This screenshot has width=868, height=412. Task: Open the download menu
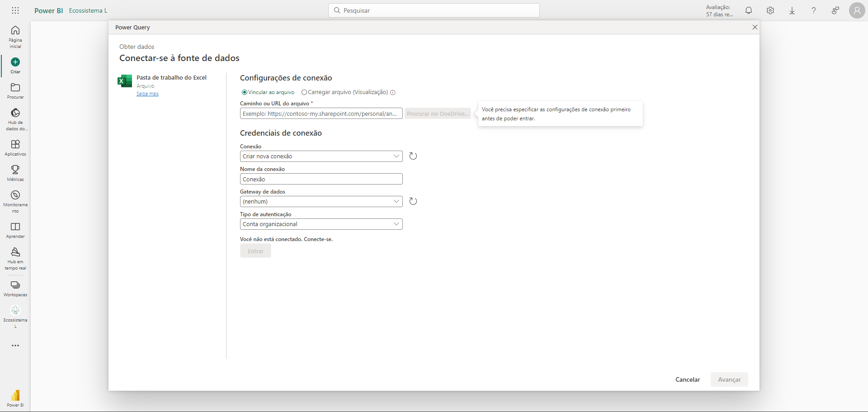[x=792, y=10]
